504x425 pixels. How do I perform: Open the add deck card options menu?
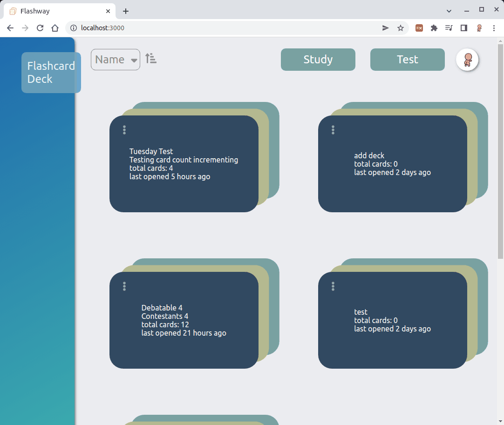pyautogui.click(x=333, y=130)
